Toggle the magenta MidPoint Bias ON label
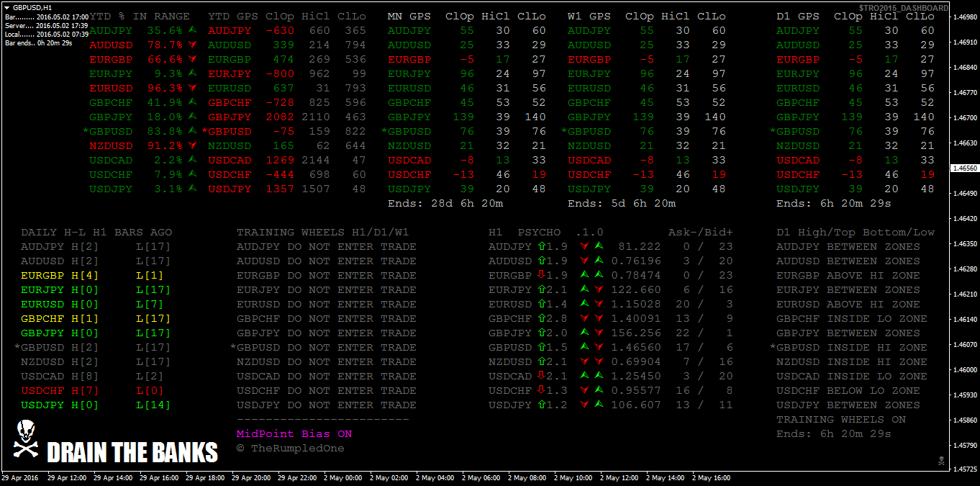The image size is (980, 486). coord(294,434)
